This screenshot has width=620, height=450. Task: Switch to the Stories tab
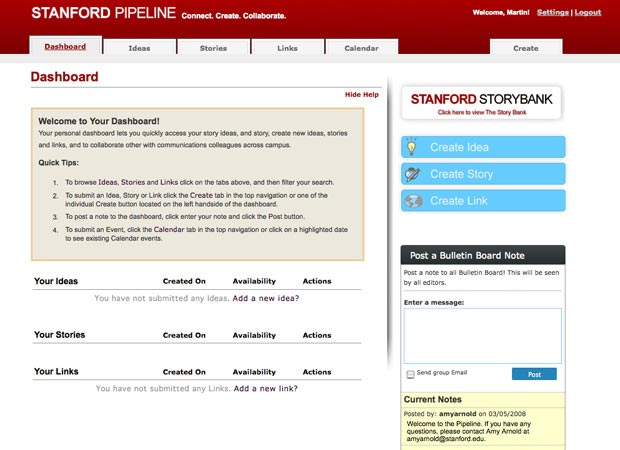coord(213,48)
